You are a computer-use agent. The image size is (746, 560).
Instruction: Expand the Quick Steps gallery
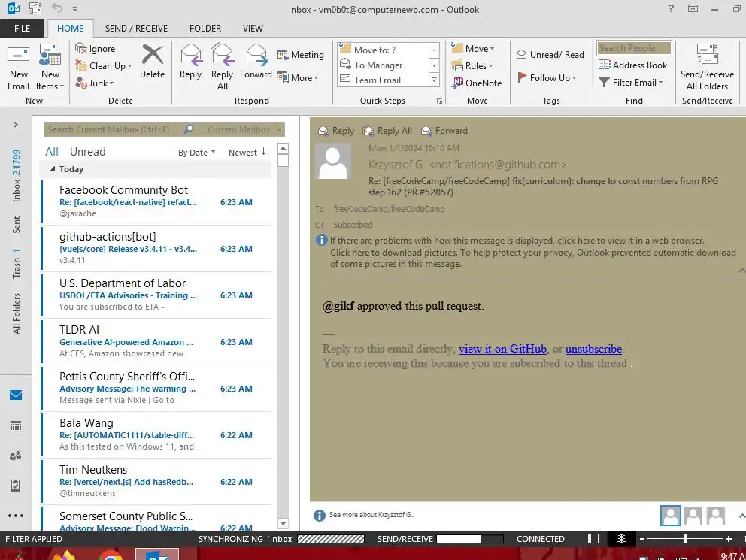(x=434, y=80)
